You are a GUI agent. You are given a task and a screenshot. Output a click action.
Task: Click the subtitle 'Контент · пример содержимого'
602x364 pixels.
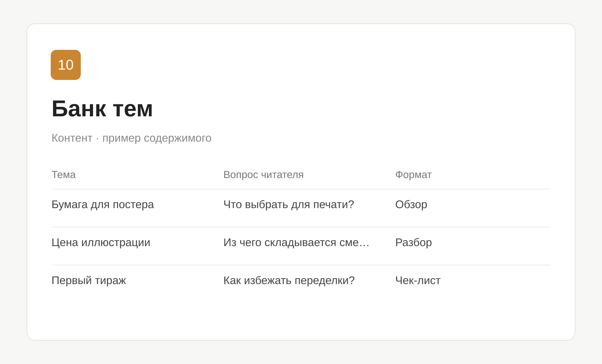click(131, 138)
